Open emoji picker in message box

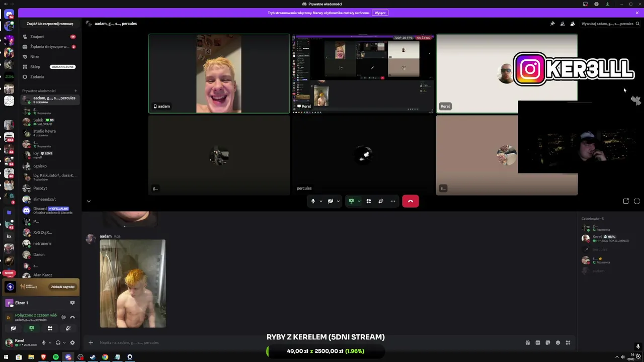(558, 343)
